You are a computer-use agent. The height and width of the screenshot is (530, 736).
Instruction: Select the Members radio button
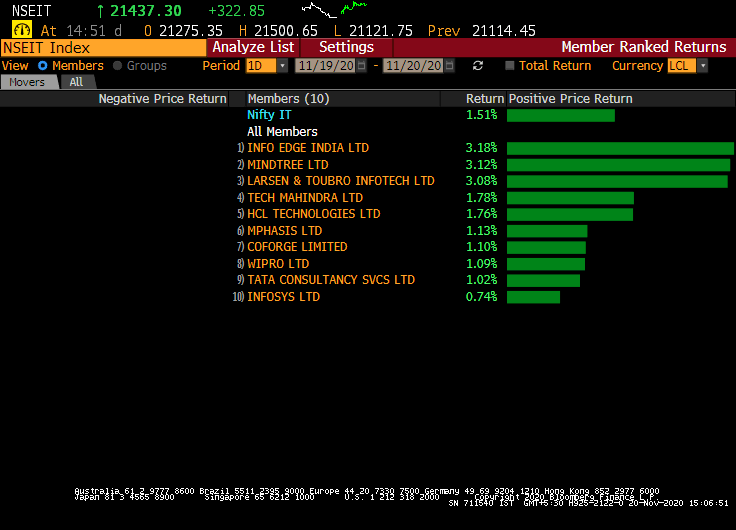click(x=43, y=66)
